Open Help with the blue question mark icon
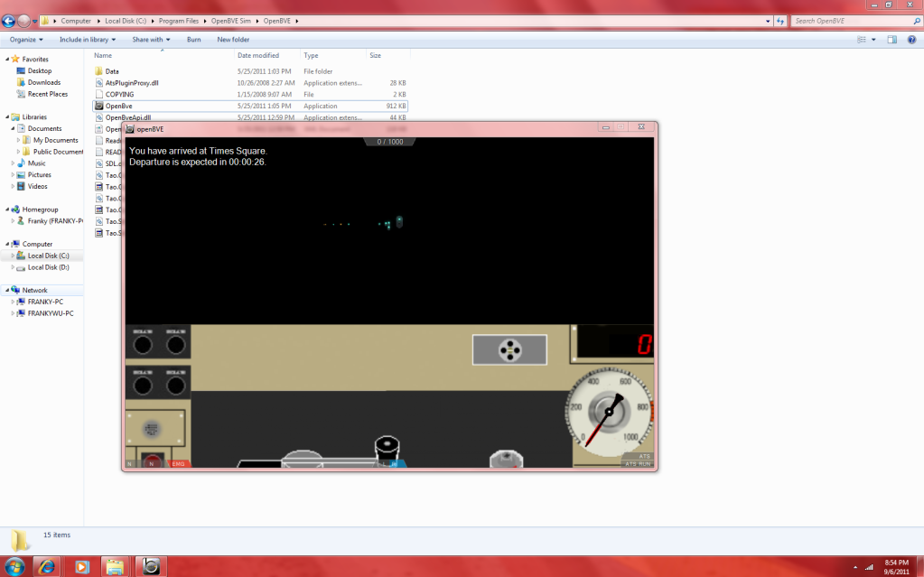This screenshot has height=577, width=924. 911,40
